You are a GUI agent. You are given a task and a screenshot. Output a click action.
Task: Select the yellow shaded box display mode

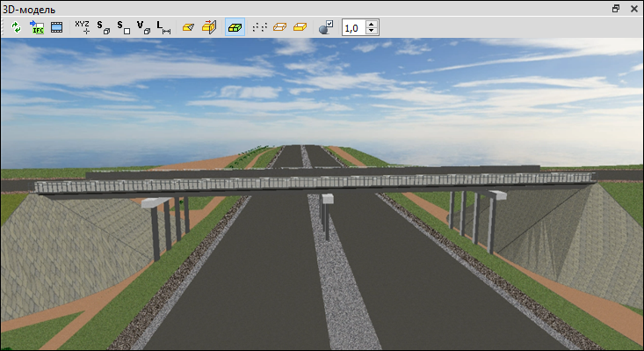point(300,27)
